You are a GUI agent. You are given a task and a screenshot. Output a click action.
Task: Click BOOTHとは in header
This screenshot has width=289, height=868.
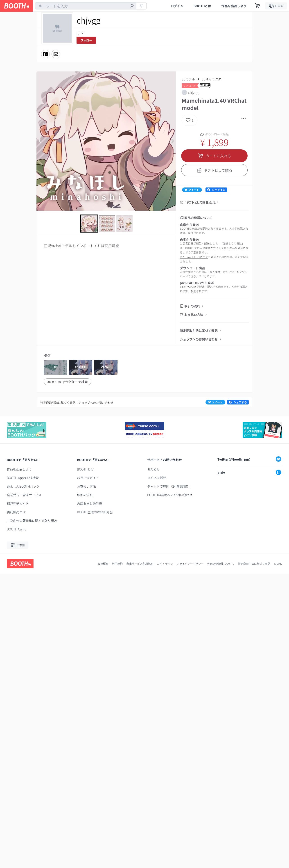click(202, 6)
